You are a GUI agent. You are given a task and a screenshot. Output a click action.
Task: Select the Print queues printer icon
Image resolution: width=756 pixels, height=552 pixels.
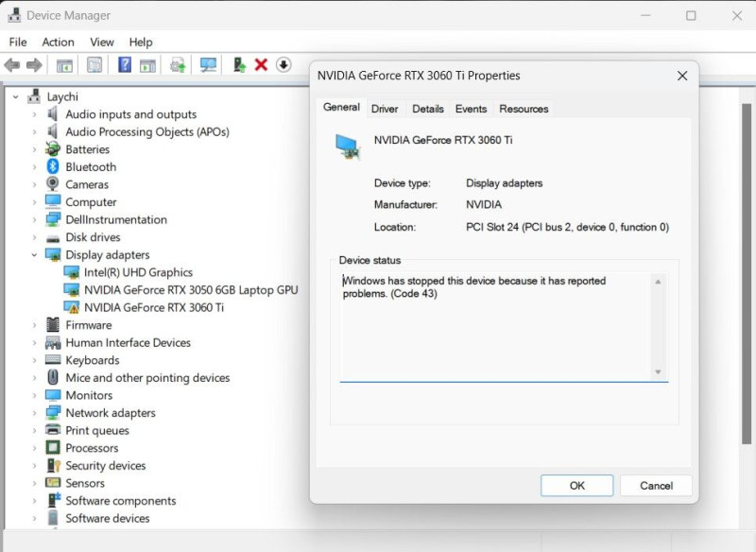point(53,430)
